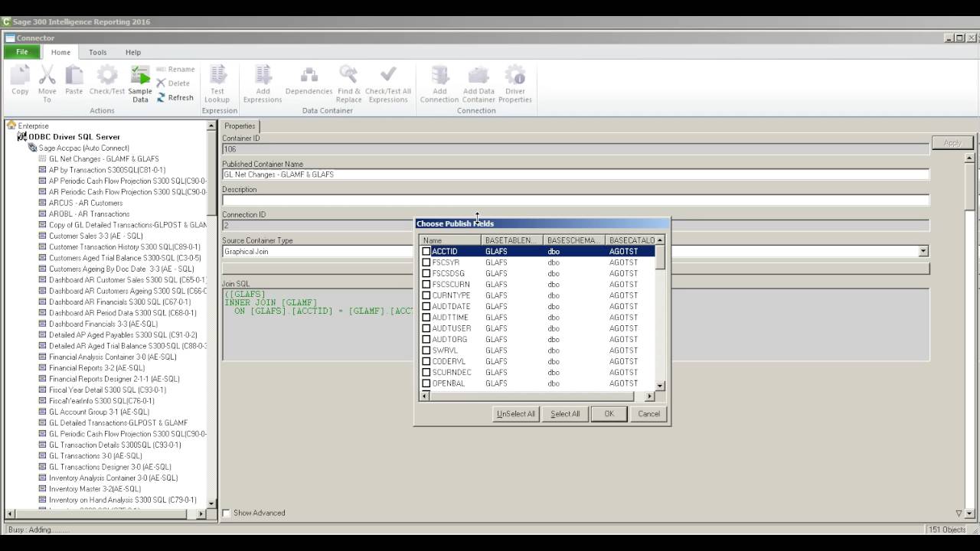Select ODBC Driver SQL Server node
The height and width of the screenshot is (551, 980).
[74, 136]
